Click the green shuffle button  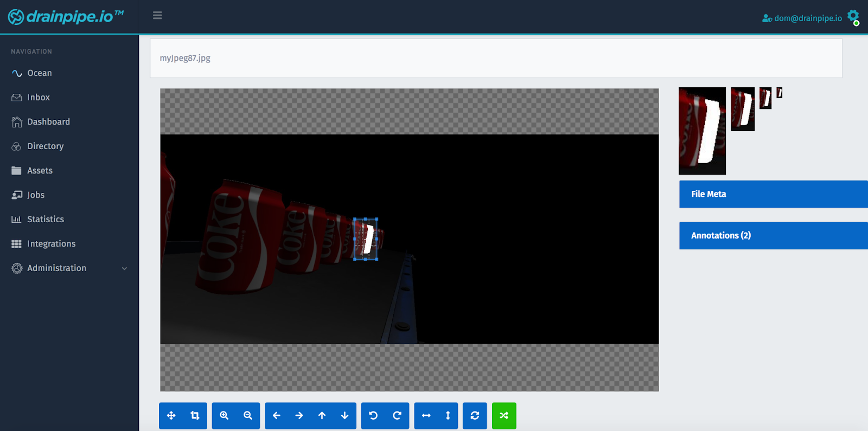click(x=504, y=416)
